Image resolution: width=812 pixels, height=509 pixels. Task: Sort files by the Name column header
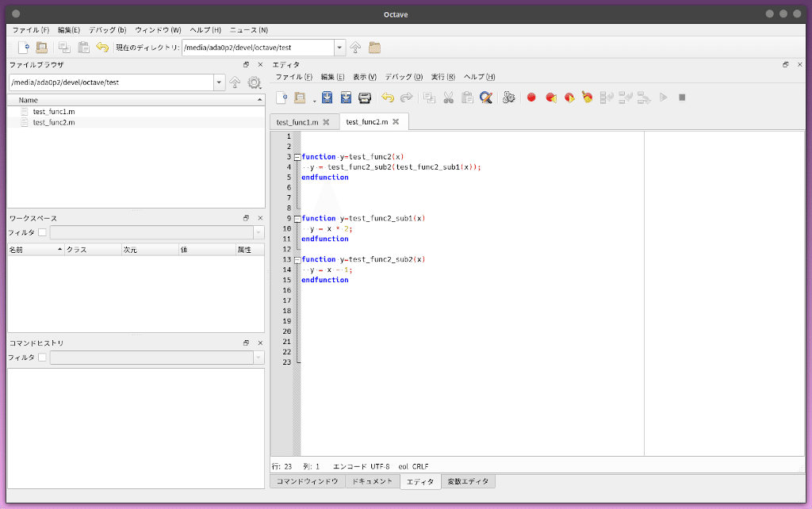coord(29,100)
